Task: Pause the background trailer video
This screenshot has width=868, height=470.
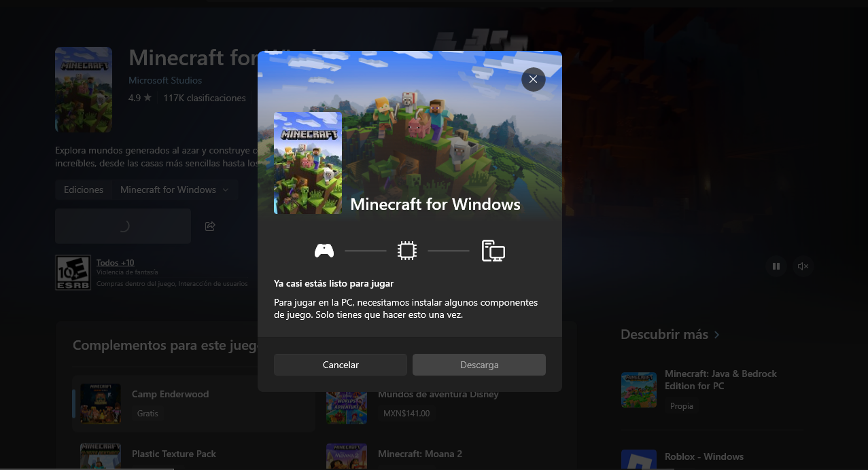Action: tap(776, 266)
